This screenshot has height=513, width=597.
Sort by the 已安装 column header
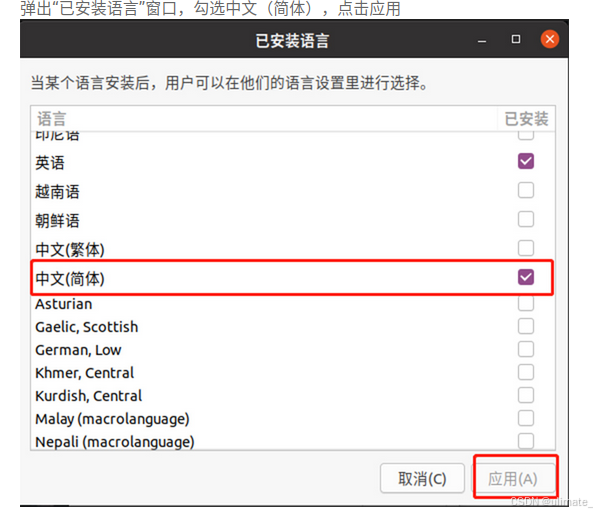pos(527,119)
